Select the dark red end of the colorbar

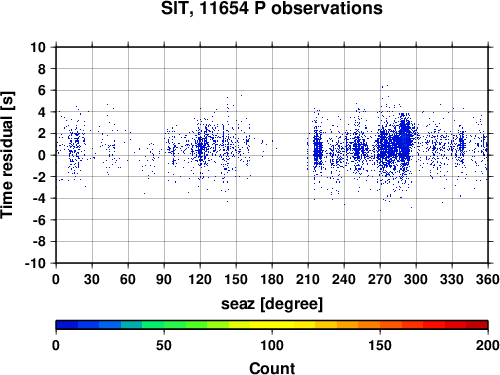pos(477,325)
